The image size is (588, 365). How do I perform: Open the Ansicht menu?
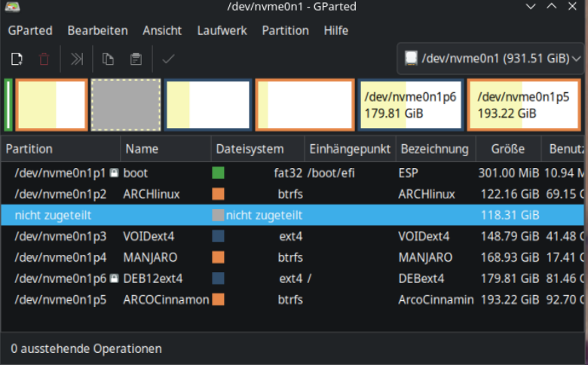[162, 31]
